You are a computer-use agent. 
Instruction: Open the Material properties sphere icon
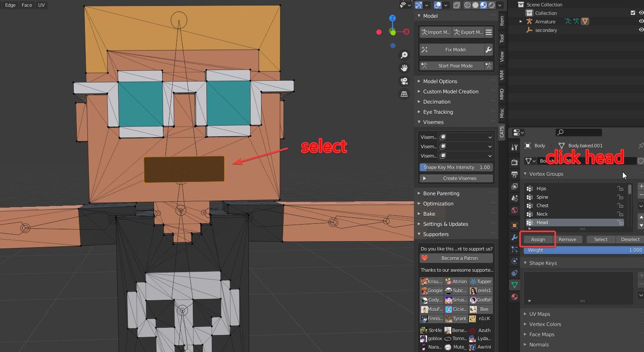[515, 297]
